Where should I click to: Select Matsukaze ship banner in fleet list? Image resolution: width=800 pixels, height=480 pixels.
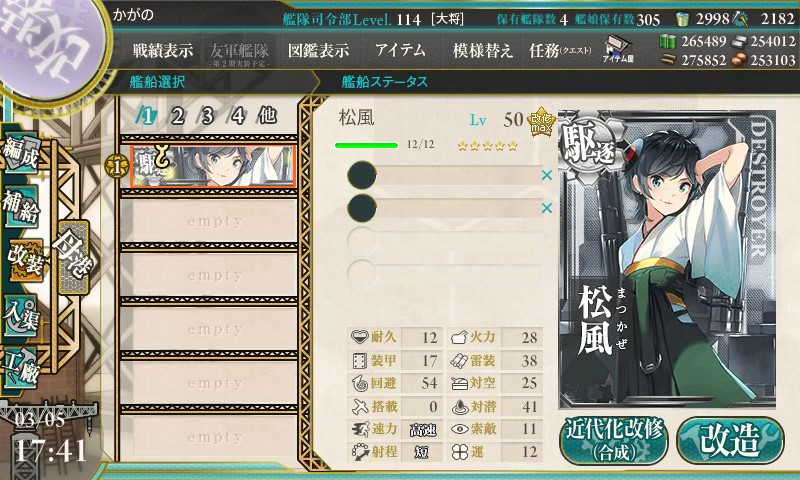(x=213, y=166)
